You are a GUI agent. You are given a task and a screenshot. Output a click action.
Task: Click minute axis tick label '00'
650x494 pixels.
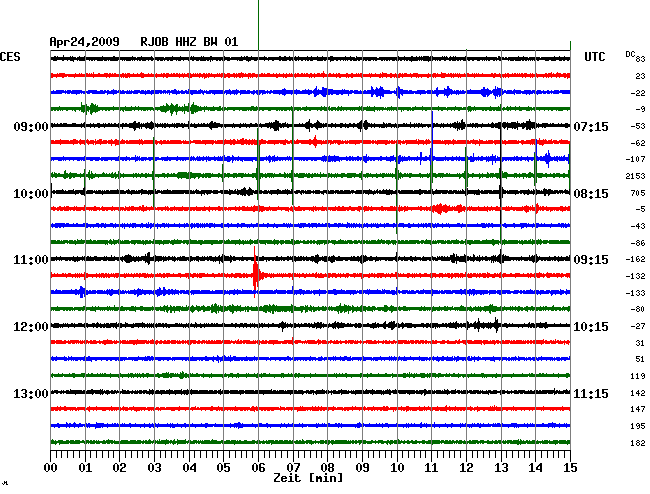(51, 468)
